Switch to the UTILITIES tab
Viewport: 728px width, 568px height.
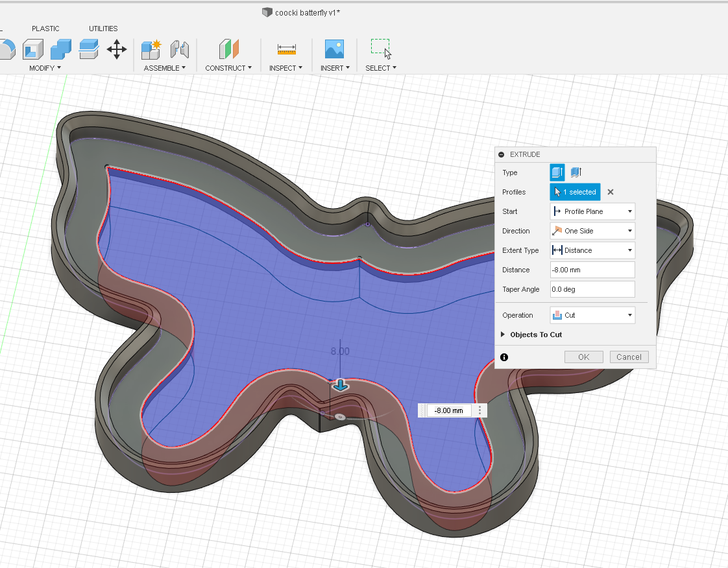tap(103, 29)
